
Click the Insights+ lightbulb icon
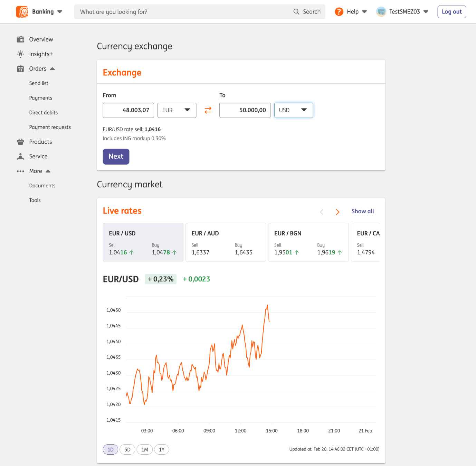(21, 54)
